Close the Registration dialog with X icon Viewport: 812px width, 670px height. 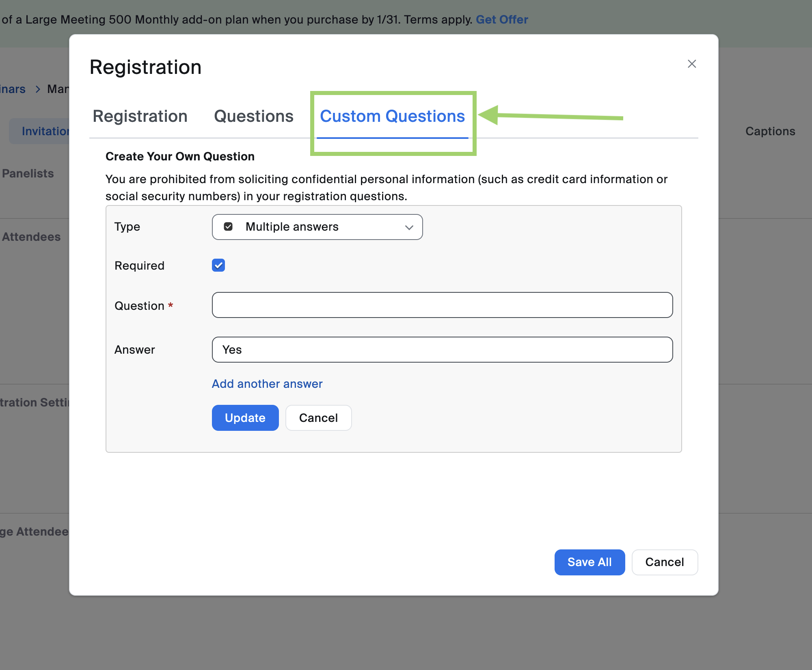pyautogui.click(x=692, y=64)
